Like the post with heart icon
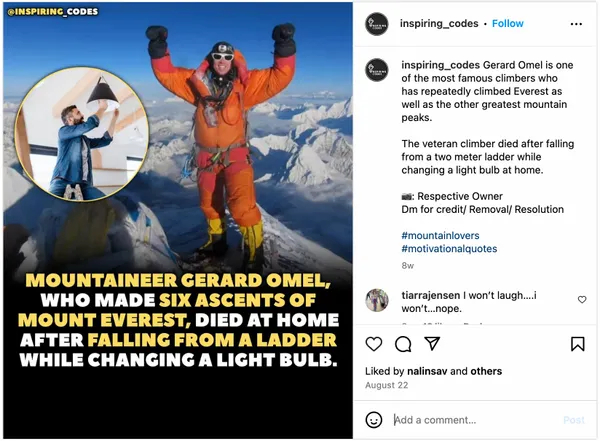The image size is (600, 441). tap(374, 344)
